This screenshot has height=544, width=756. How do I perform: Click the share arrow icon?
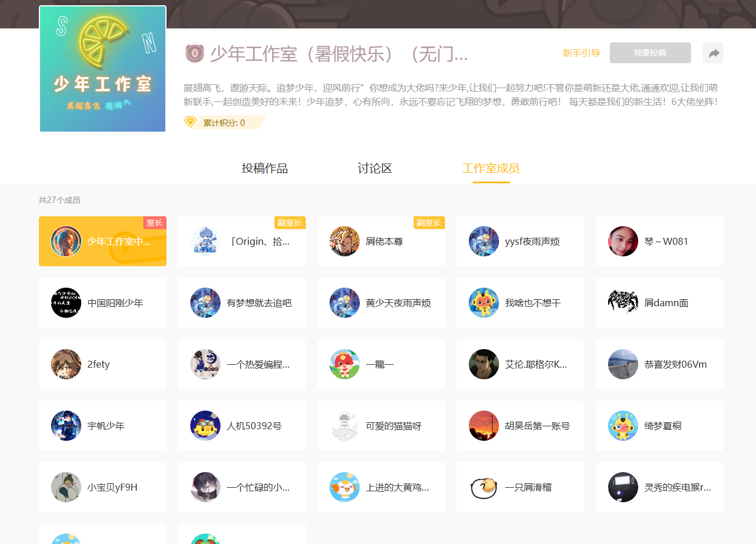coord(713,53)
